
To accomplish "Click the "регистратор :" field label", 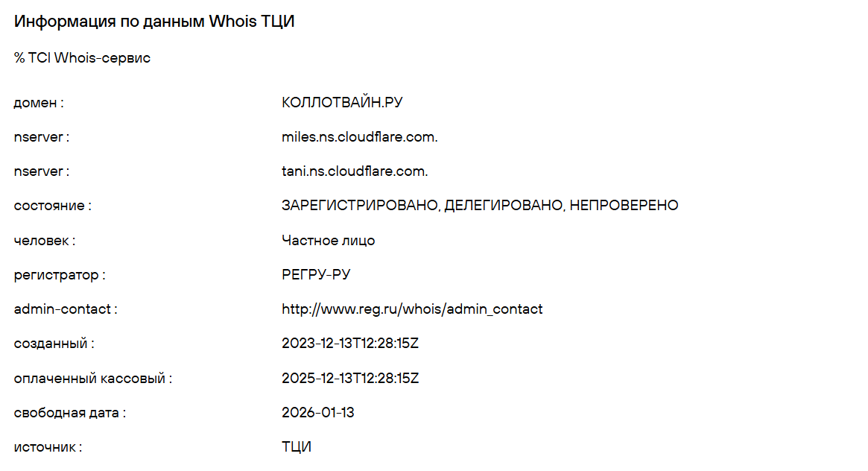I will point(60,275).
